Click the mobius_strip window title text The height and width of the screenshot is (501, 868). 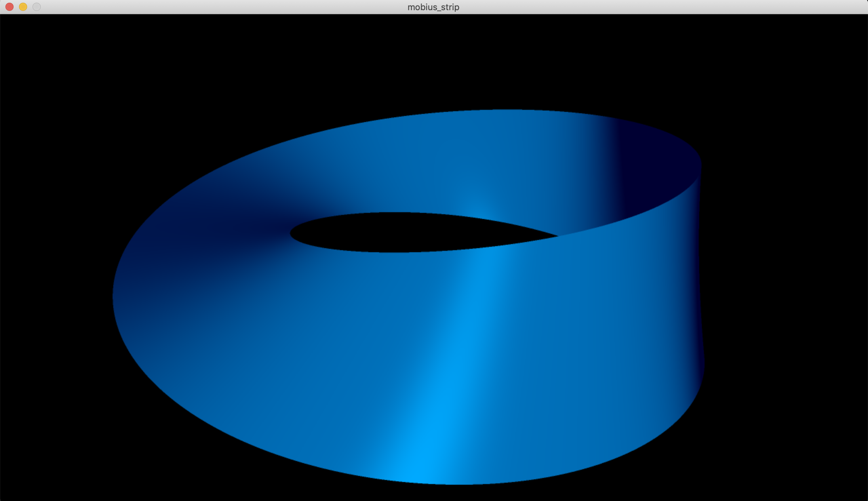(433, 7)
